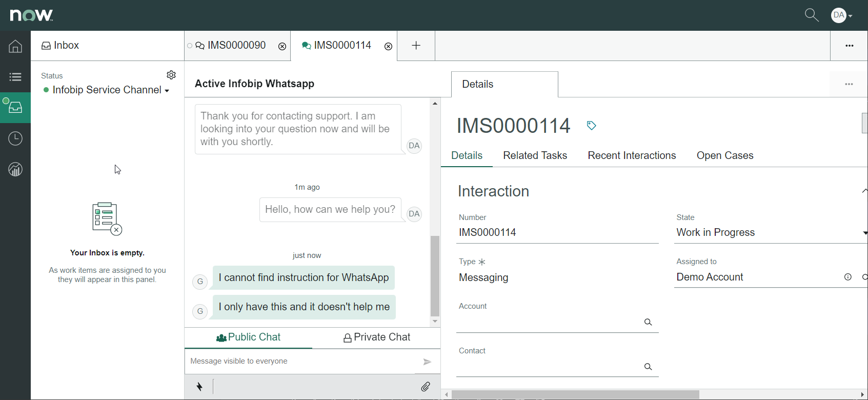This screenshot has width=868, height=400.
Task: Send the chat message arrow
Action: [x=427, y=362]
